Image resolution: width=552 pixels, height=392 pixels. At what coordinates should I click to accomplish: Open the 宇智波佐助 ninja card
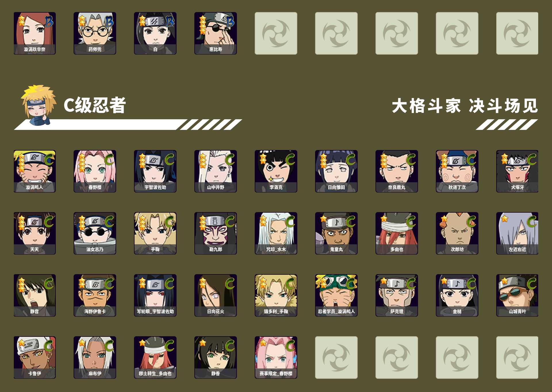pos(155,171)
